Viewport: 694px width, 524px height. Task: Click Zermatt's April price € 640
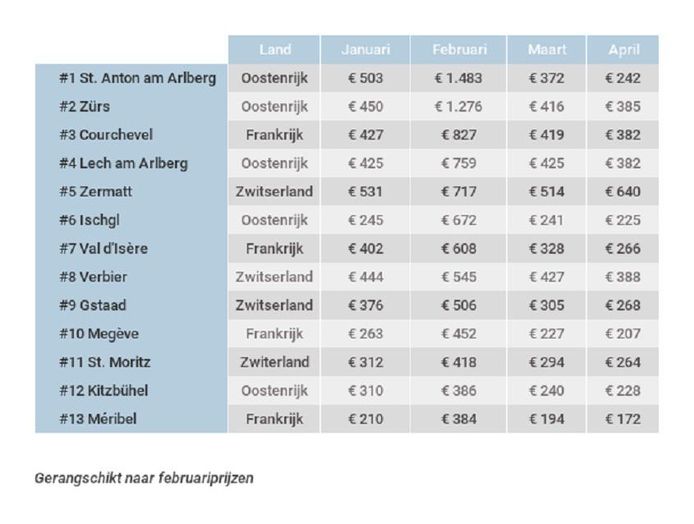pyautogui.click(x=622, y=192)
